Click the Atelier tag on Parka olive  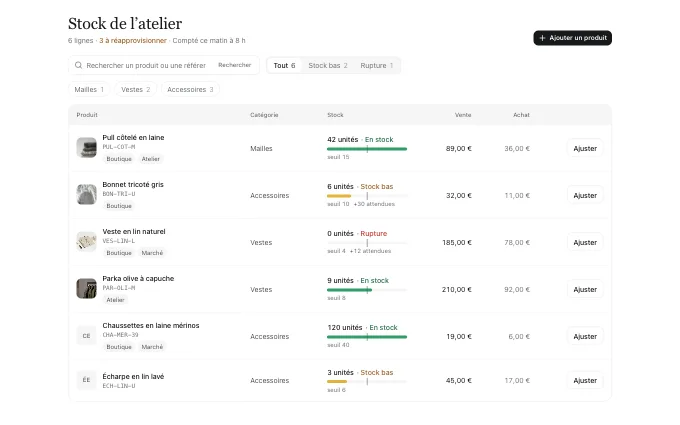(x=115, y=300)
